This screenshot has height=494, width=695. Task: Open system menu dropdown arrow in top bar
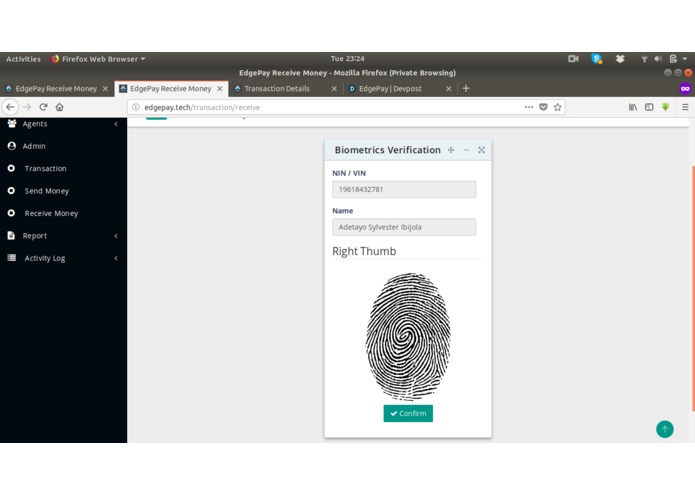[685, 58]
